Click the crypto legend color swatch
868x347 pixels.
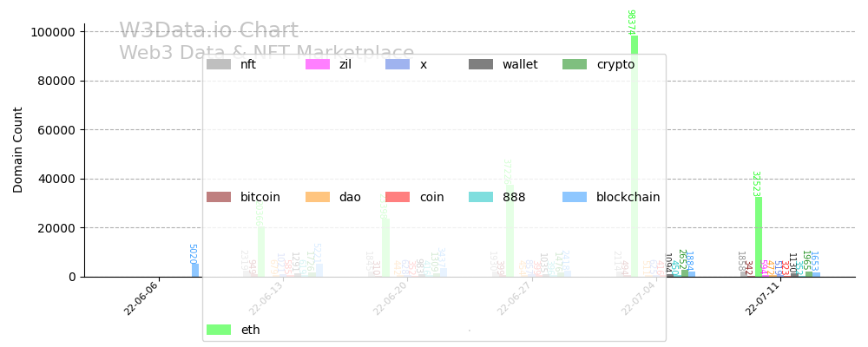click(575, 64)
